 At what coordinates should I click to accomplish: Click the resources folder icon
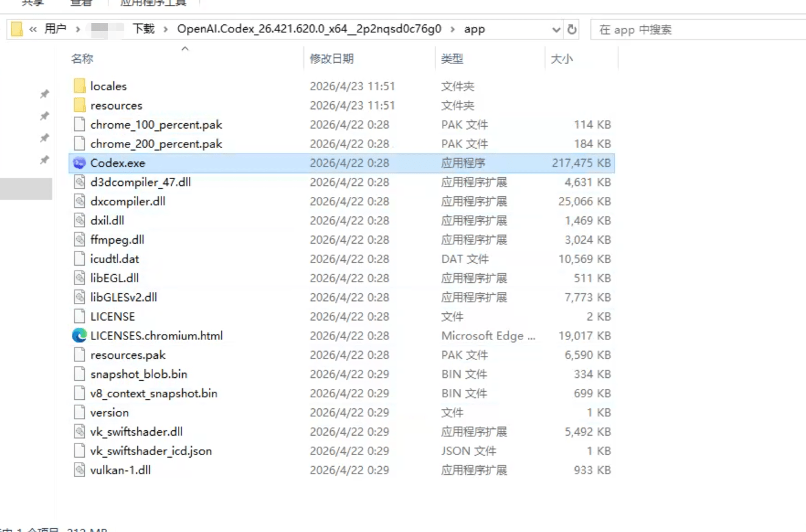click(79, 105)
